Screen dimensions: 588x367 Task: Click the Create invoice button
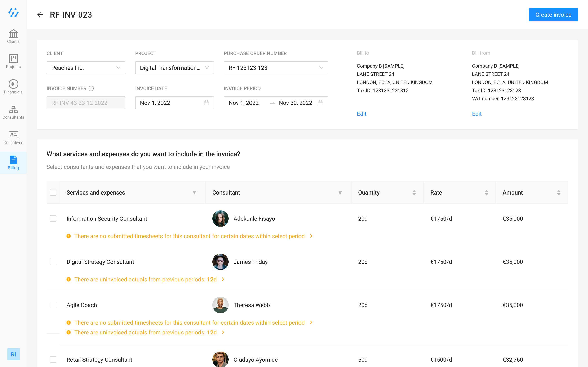click(553, 15)
